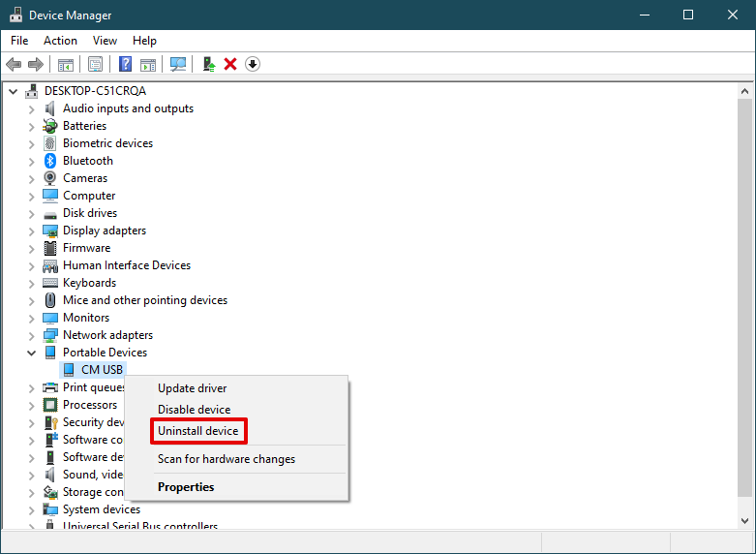Select the Firmware tree item
Viewport: 756px width, 554px height.
pyautogui.click(x=87, y=248)
